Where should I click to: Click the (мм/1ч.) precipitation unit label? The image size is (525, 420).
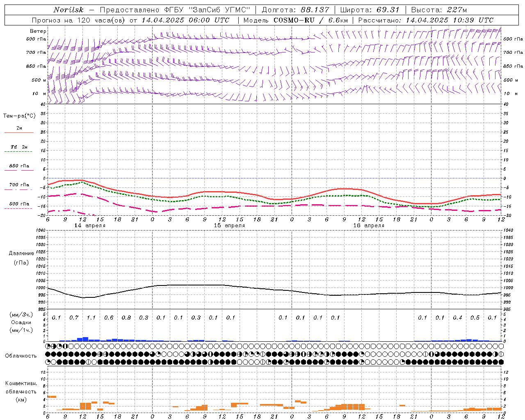click(21, 330)
